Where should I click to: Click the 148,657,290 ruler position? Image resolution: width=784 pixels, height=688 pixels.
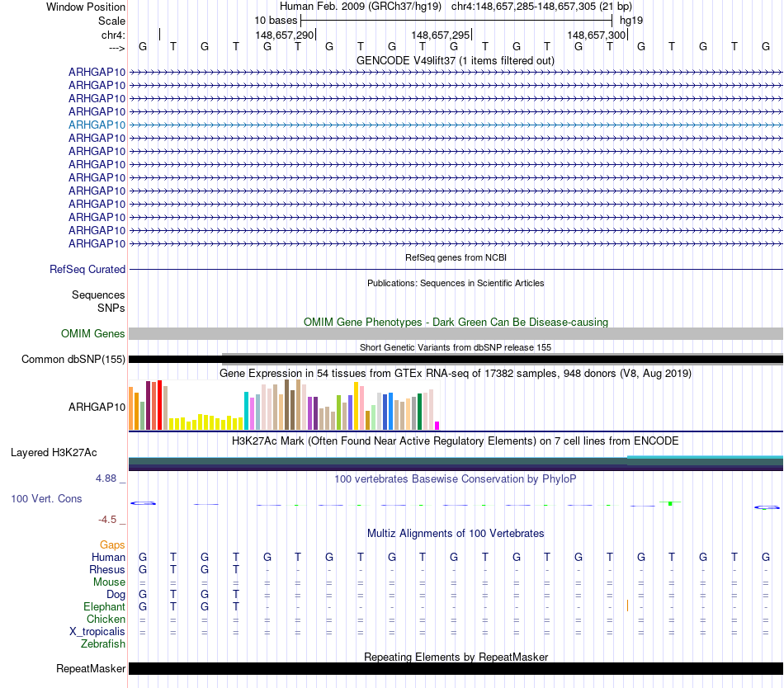point(285,35)
